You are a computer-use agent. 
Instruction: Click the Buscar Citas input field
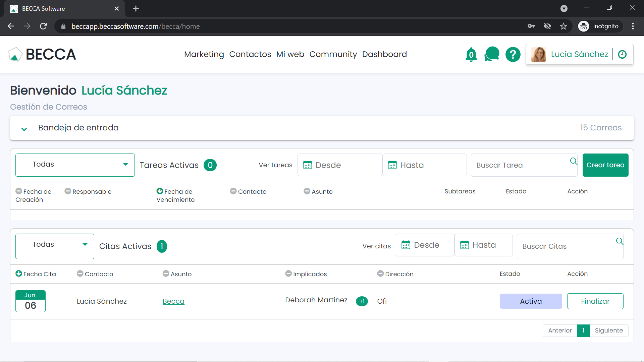(x=563, y=246)
